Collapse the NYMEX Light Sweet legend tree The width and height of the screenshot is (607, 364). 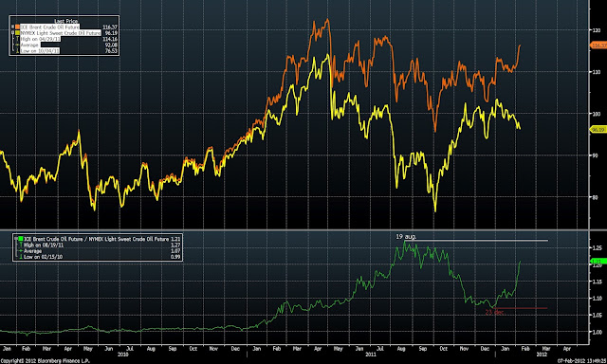click(12, 32)
